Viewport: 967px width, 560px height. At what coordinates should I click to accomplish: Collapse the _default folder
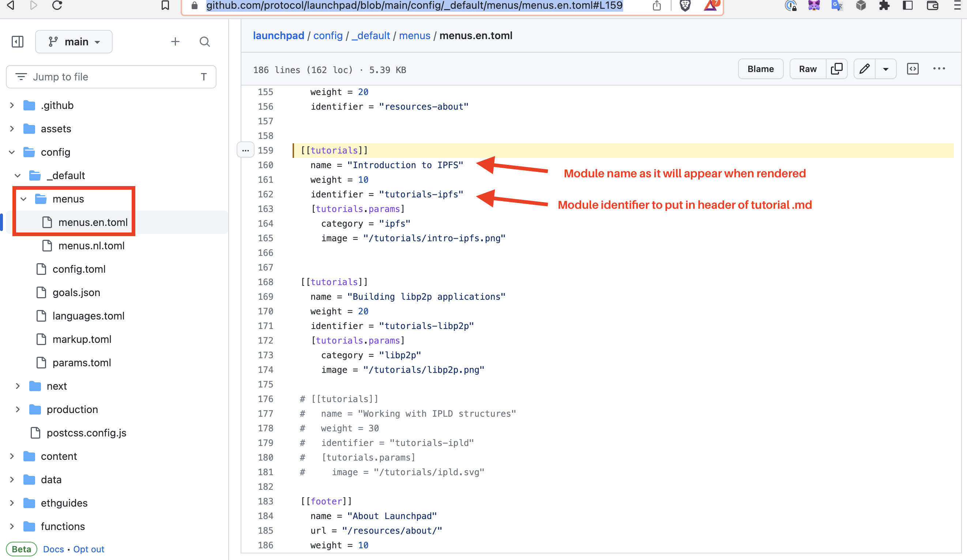[18, 176]
